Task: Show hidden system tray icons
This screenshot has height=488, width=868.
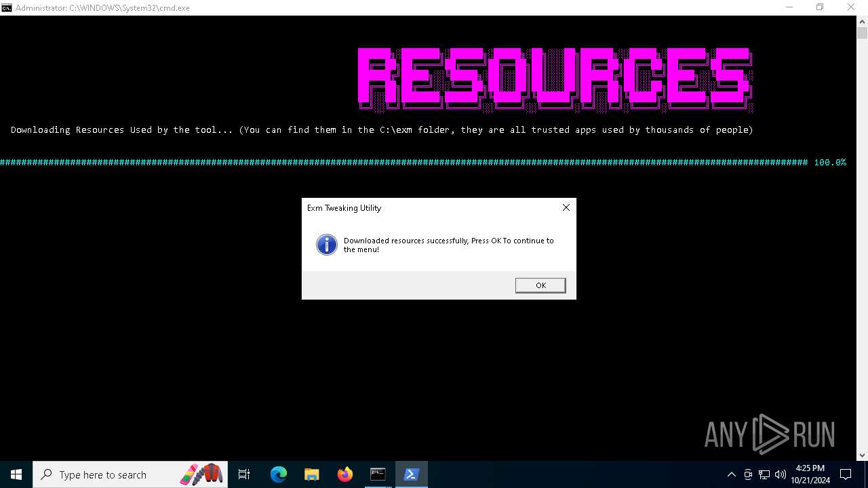Action: [x=731, y=474]
